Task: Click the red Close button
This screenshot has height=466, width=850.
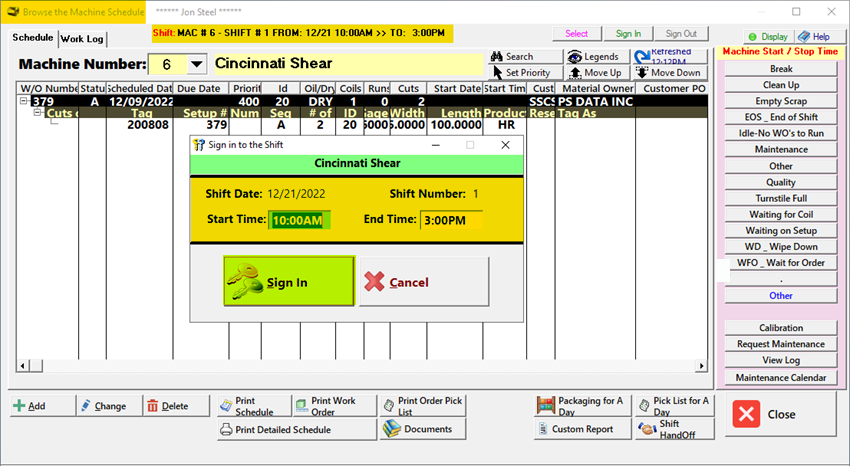Action: [781, 415]
